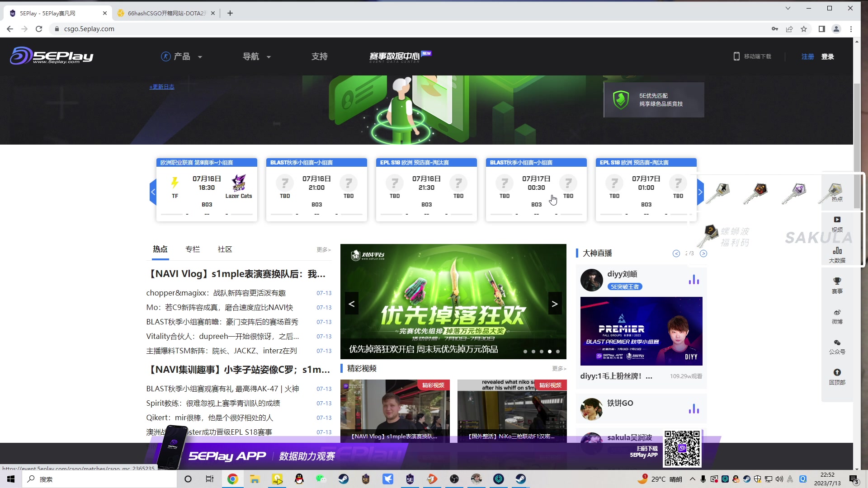Open the Windows Start menu
Viewport: 868px width, 488px height.
(x=11, y=479)
